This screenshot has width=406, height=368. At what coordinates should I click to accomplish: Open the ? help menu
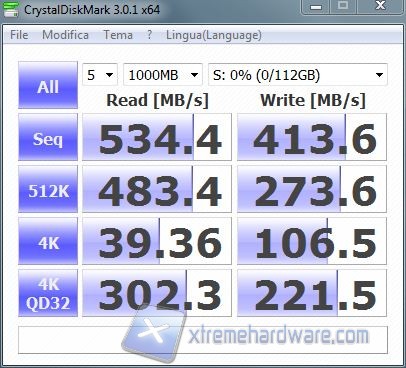[150, 35]
